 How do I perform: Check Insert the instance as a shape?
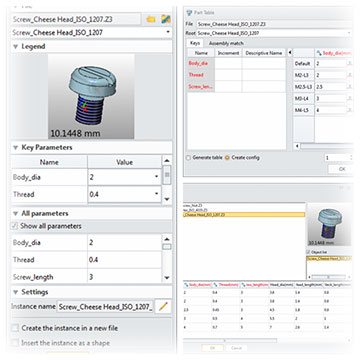pyautogui.click(x=15, y=343)
